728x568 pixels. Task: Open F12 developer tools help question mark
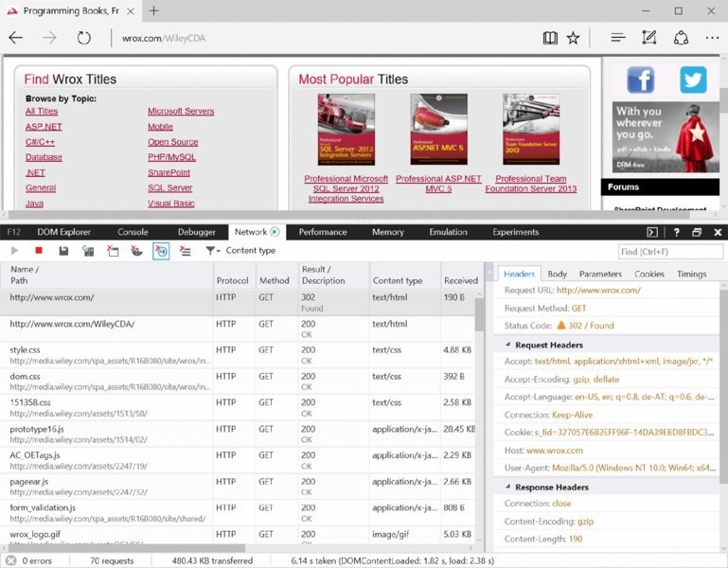(x=677, y=232)
